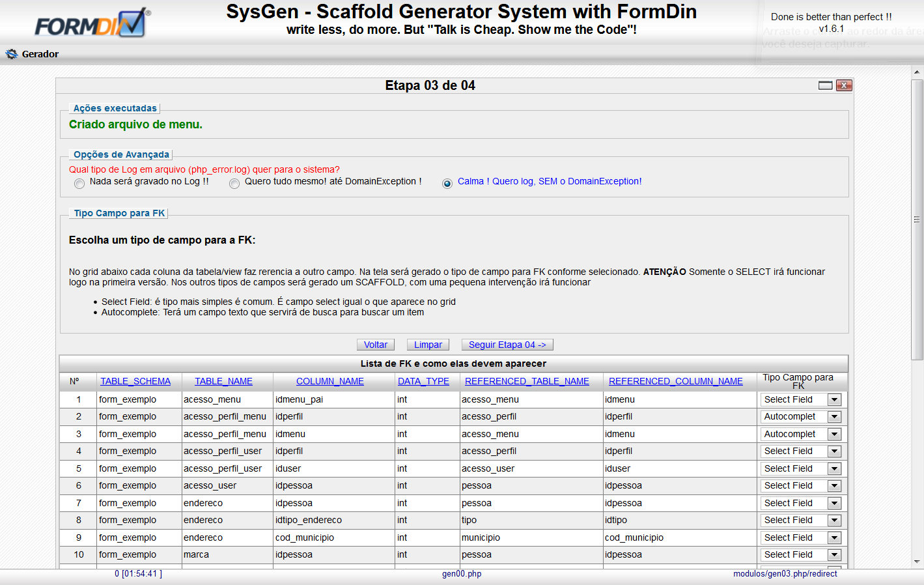The width and height of the screenshot is (924, 585).
Task: Open the Gerador menu
Action: 40,54
